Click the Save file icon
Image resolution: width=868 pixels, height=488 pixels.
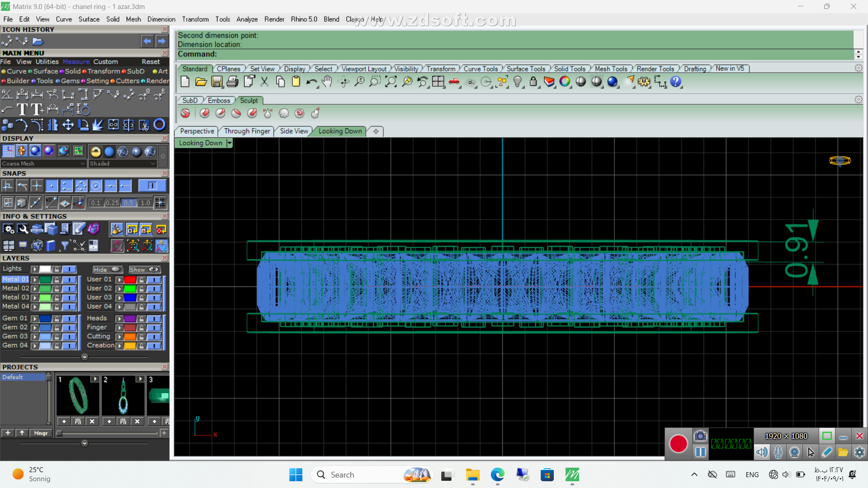coord(217,82)
